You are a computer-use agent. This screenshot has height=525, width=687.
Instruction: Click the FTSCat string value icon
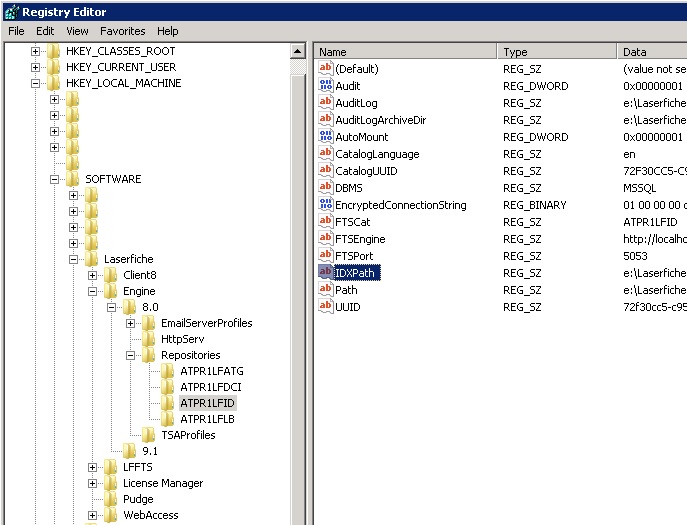[x=326, y=221]
